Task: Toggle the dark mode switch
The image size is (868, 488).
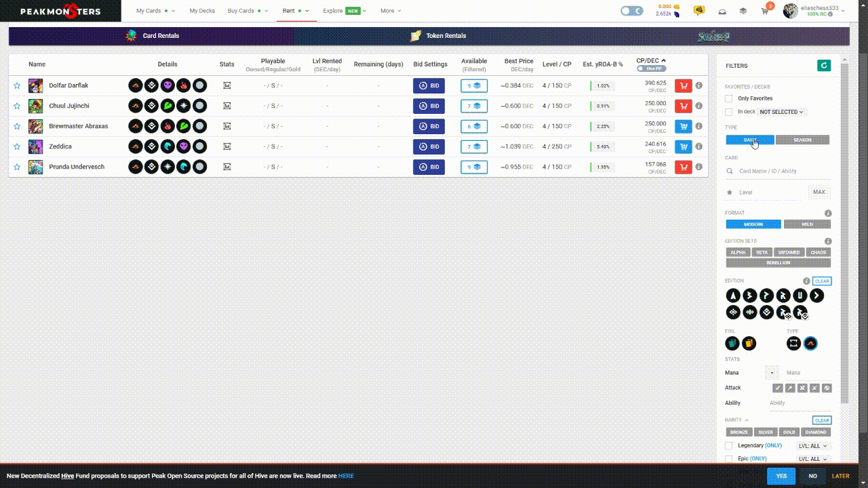Action: [x=632, y=11]
